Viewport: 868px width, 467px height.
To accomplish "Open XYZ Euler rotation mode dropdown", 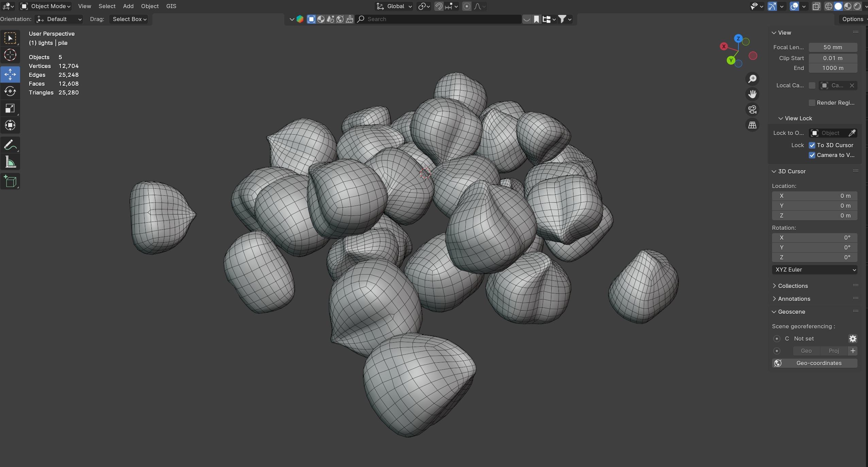I will click(x=814, y=270).
